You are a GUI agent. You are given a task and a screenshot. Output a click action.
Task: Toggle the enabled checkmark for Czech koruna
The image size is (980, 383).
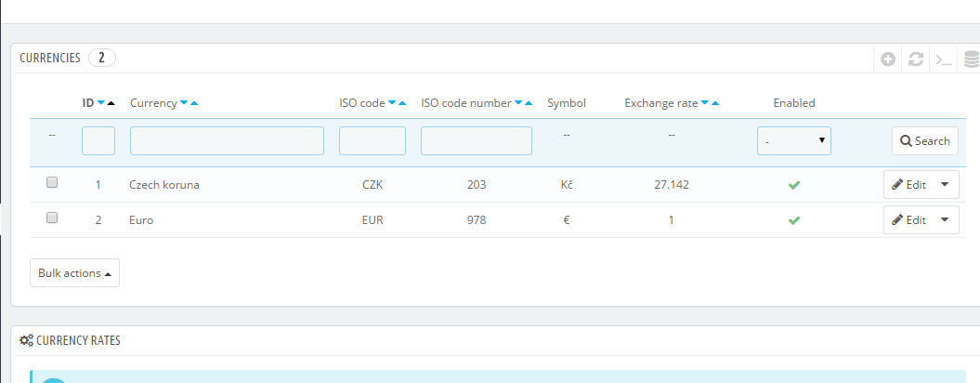pyautogui.click(x=793, y=185)
